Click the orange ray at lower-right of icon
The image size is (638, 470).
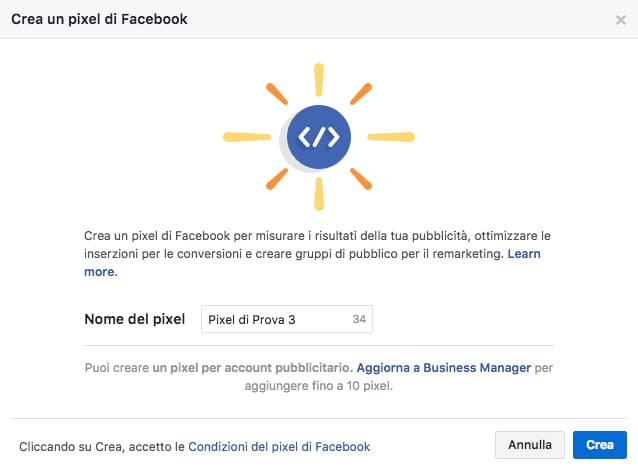click(361, 179)
